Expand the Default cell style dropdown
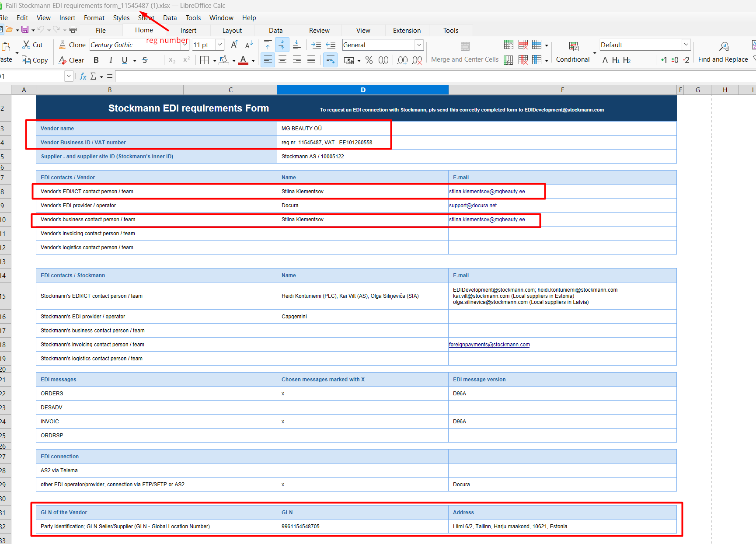 click(686, 45)
